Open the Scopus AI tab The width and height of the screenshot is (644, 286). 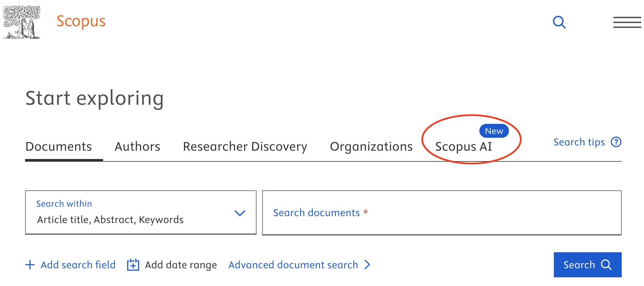pos(463,147)
